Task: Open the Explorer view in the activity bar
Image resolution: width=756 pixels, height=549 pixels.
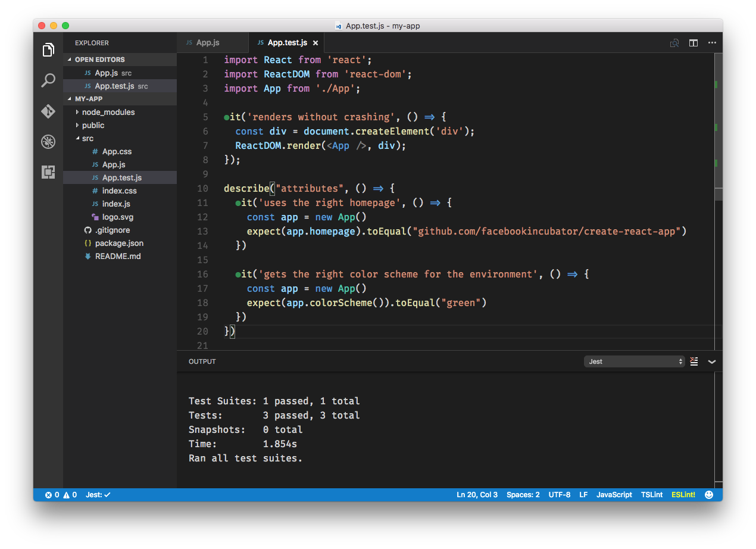Action: pos(48,51)
